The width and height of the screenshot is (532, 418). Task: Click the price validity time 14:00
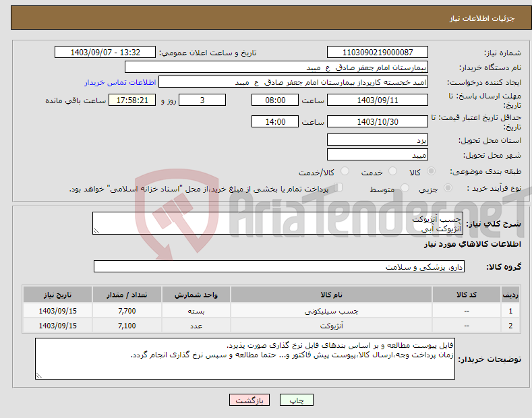click(275, 121)
